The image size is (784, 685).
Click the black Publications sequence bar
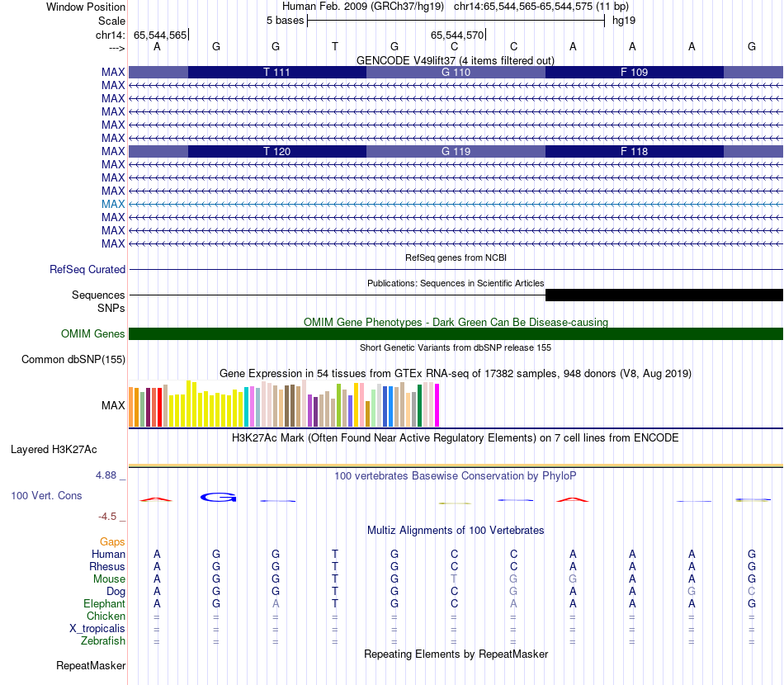pos(664,295)
